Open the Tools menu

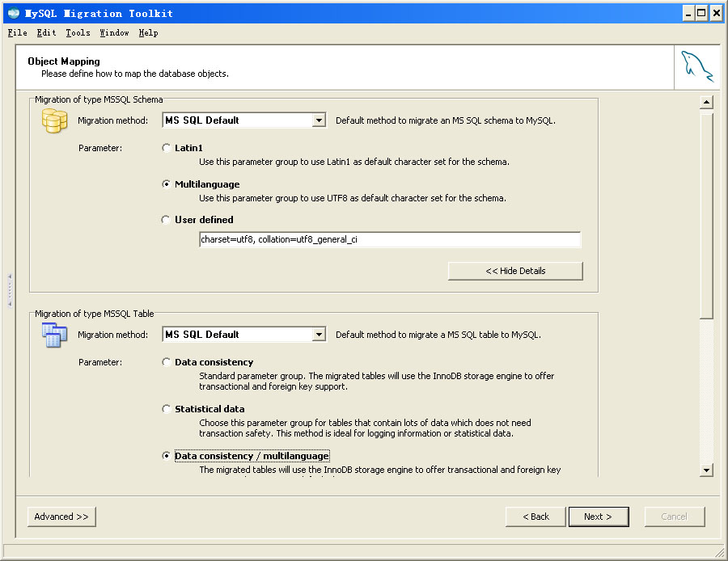tap(77, 32)
